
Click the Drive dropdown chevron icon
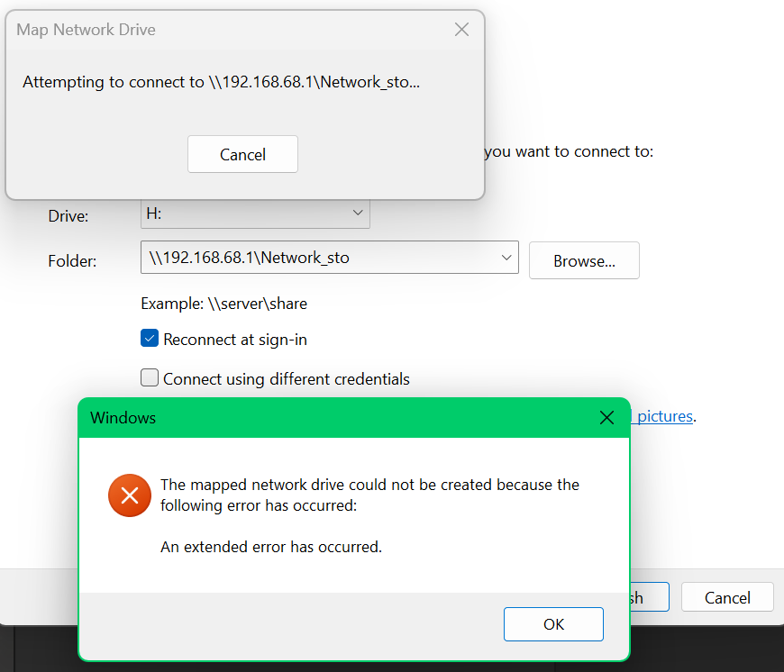pos(358,213)
